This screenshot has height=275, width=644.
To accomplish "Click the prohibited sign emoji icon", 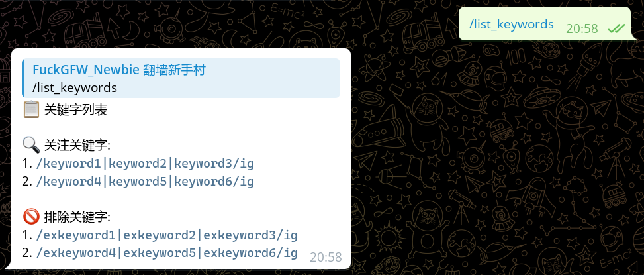I will (x=31, y=216).
